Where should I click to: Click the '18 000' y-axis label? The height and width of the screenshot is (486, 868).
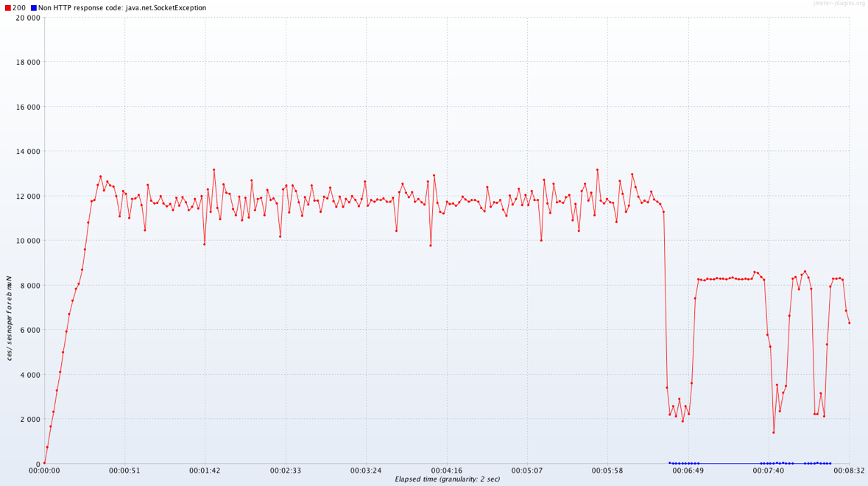[29, 63]
